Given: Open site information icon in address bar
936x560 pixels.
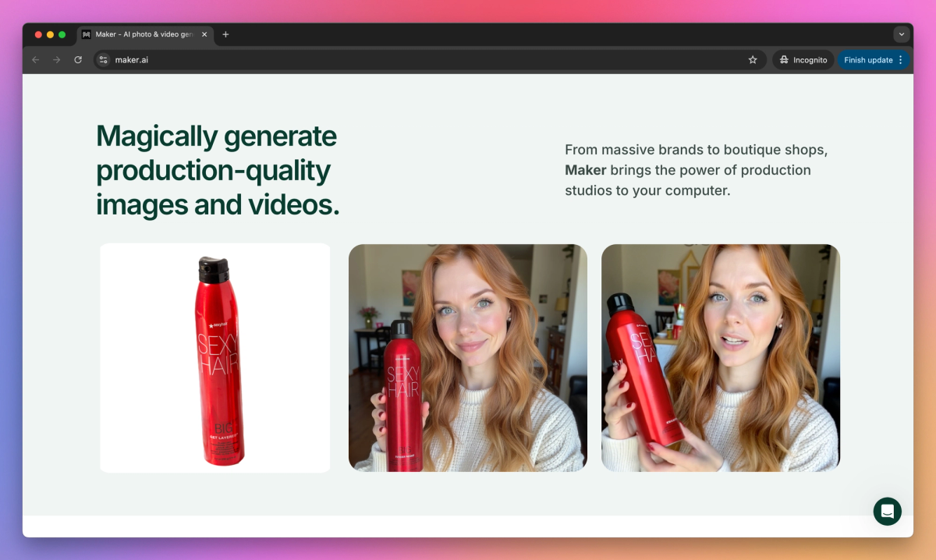Looking at the screenshot, I should click(104, 60).
